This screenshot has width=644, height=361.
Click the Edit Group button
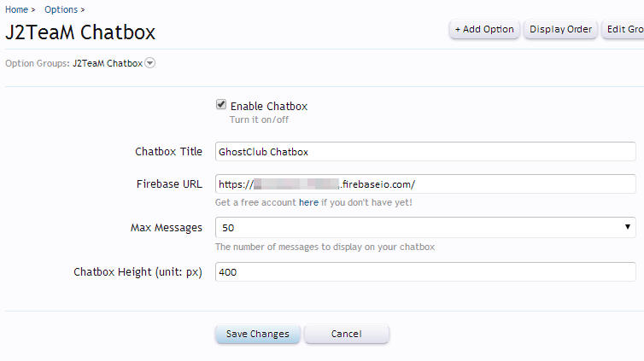(x=624, y=29)
